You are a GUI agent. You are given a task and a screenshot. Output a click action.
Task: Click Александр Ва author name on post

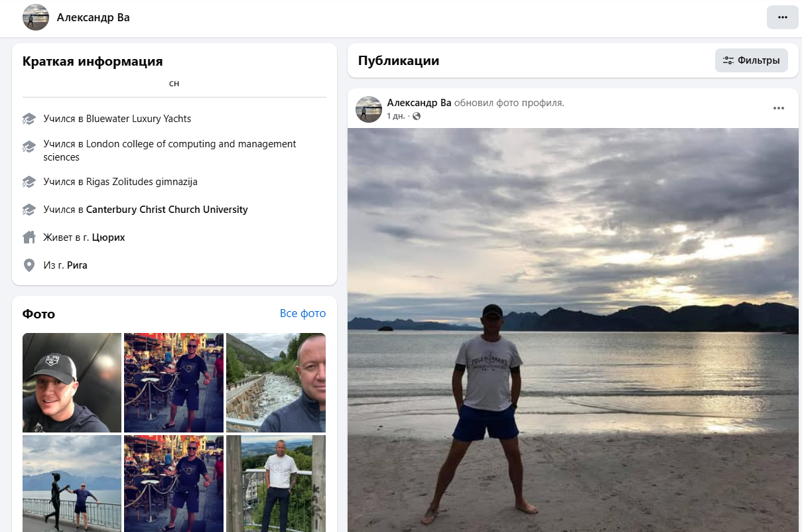[419, 103]
